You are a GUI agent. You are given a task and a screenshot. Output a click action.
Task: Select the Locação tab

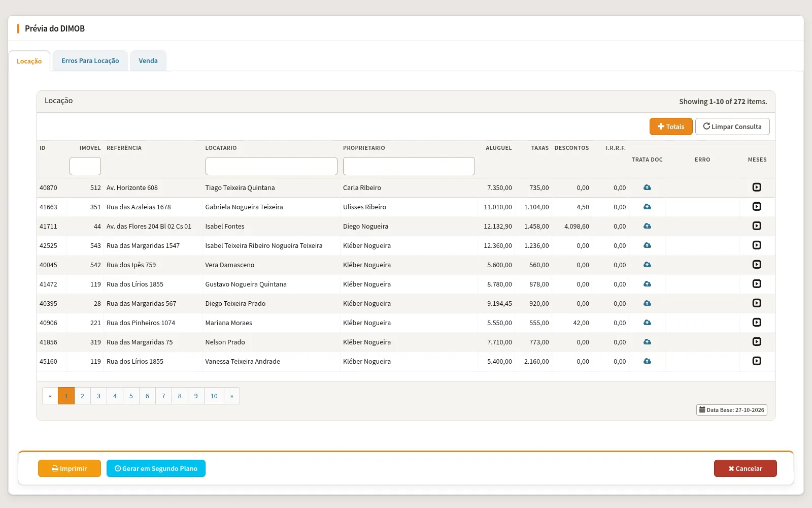point(29,61)
